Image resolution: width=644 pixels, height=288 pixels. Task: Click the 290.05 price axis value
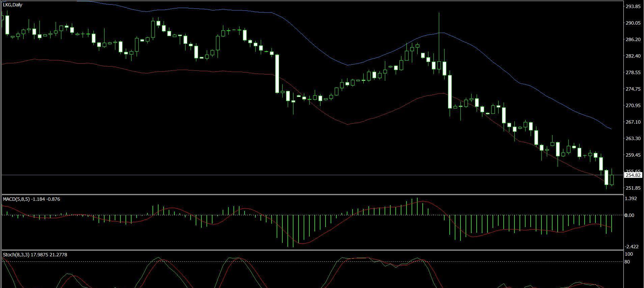click(633, 23)
